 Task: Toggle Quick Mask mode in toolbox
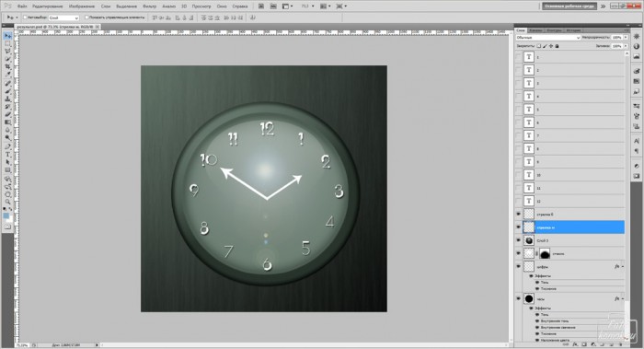coord(7,227)
